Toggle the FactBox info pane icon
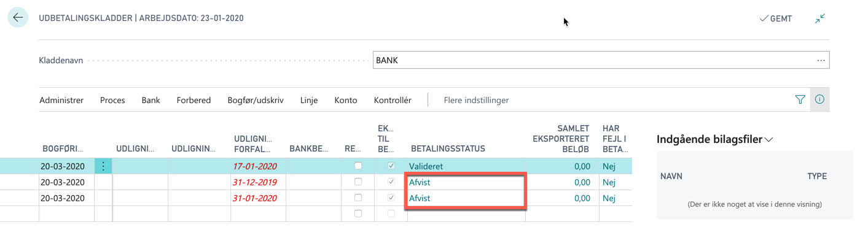 819,99
